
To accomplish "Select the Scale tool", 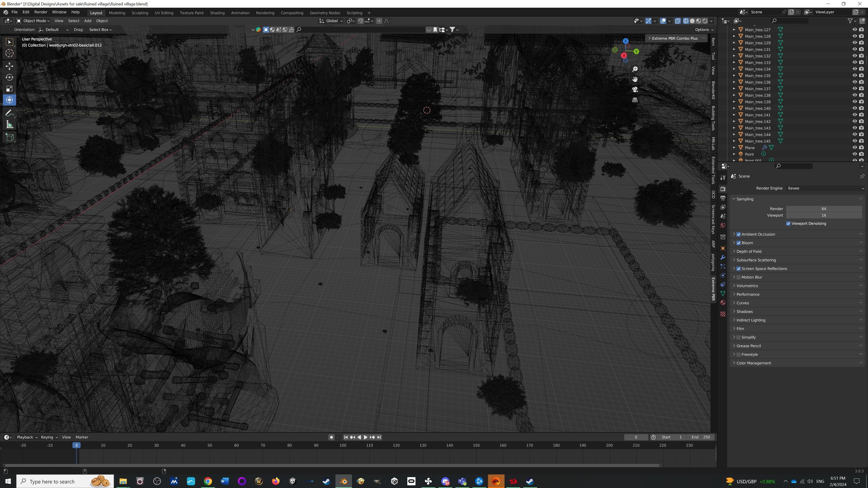I will click(x=9, y=89).
